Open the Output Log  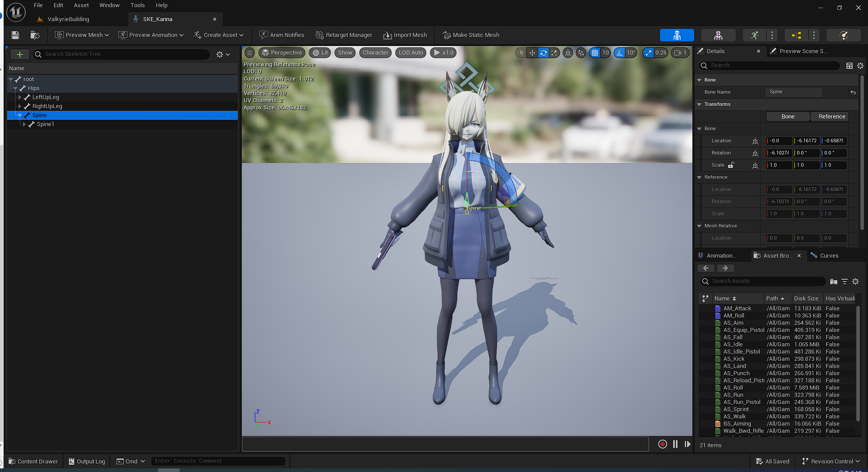[87, 461]
